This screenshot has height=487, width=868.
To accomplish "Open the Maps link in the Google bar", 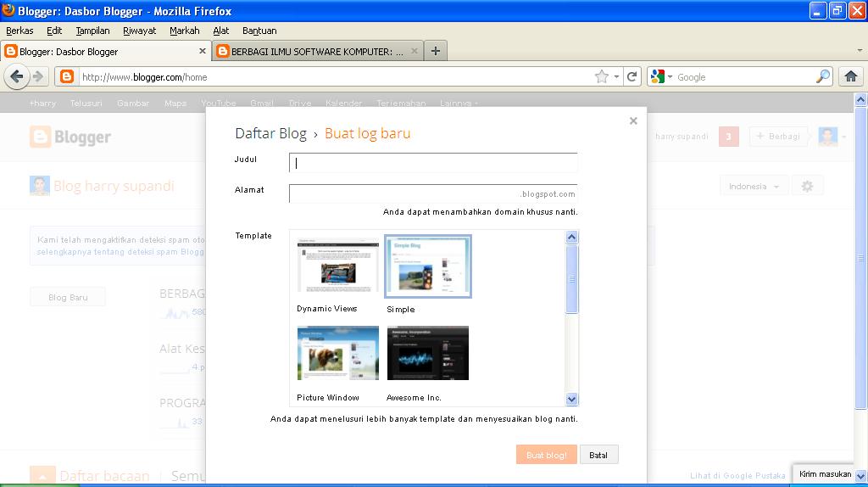I will pos(175,103).
